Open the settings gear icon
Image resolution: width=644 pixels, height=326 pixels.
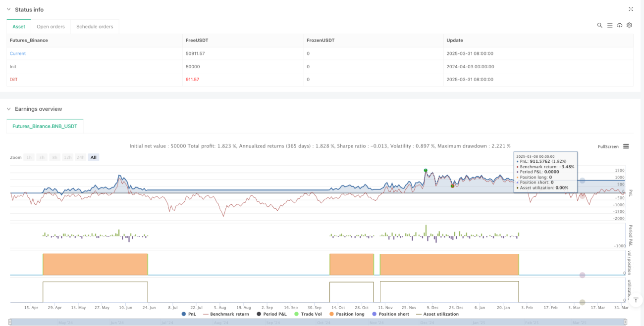(x=630, y=25)
